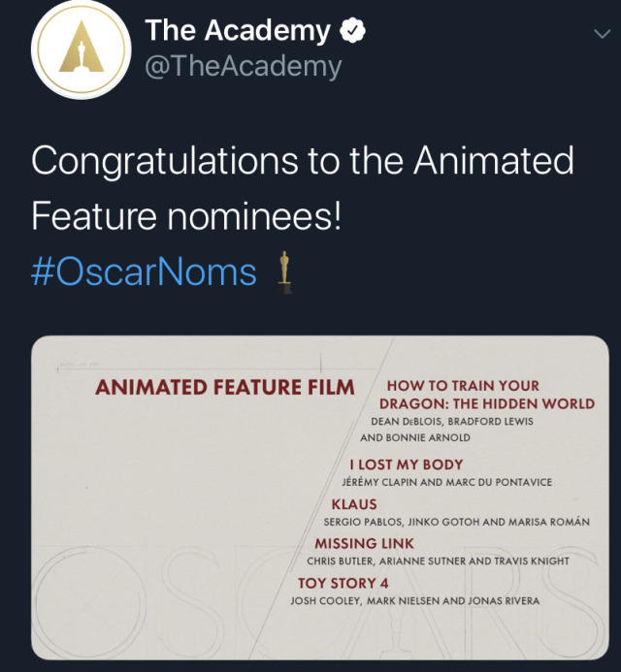Image resolution: width=621 pixels, height=672 pixels.
Task: Click the Josh Cooley credits line
Action: click(414, 601)
